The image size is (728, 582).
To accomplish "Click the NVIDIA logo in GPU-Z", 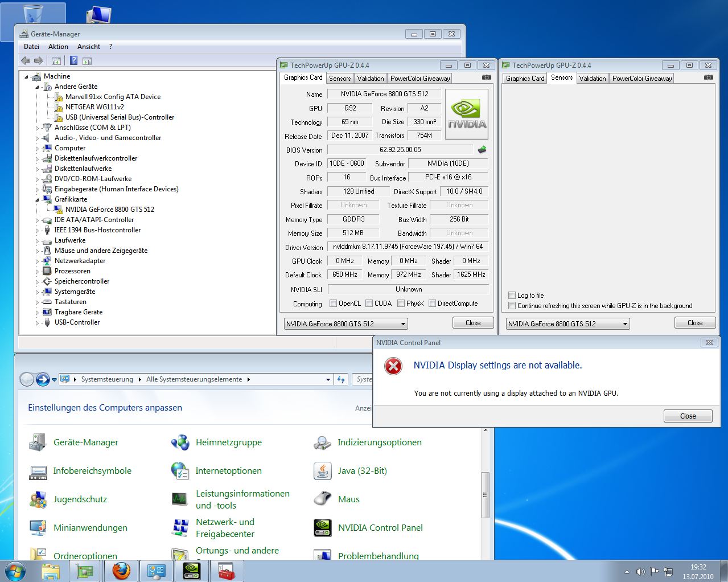I will [467, 114].
